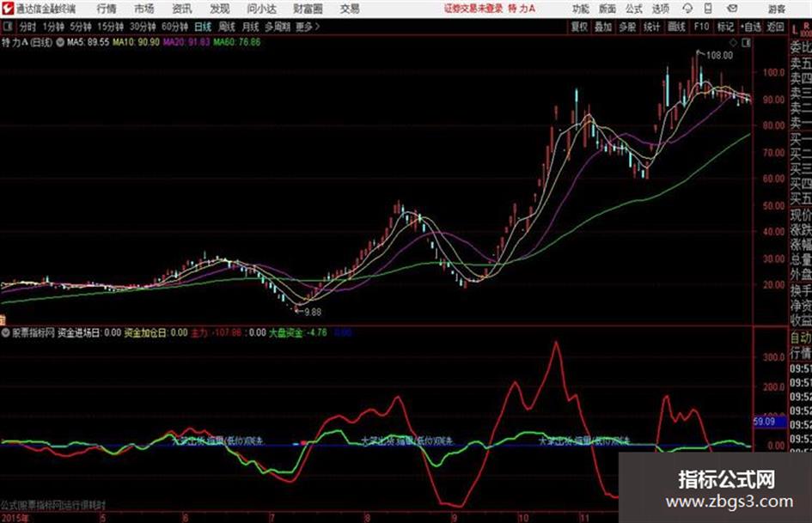The image size is (812, 523).
Task: Click the 复权 button
Action: 579,27
